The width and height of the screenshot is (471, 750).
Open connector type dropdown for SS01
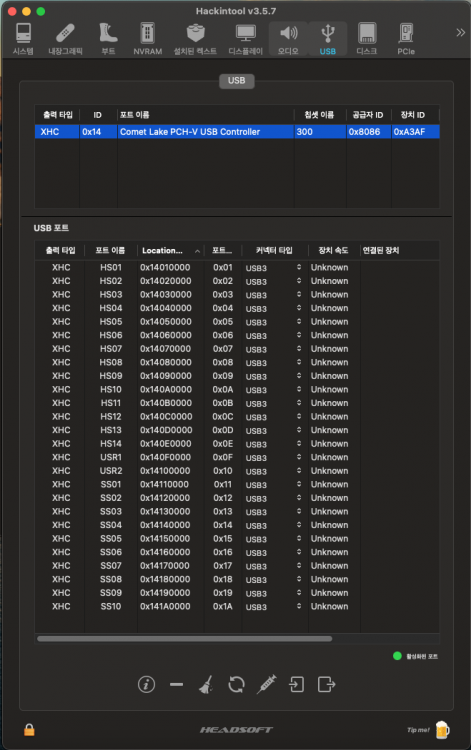pos(299,484)
